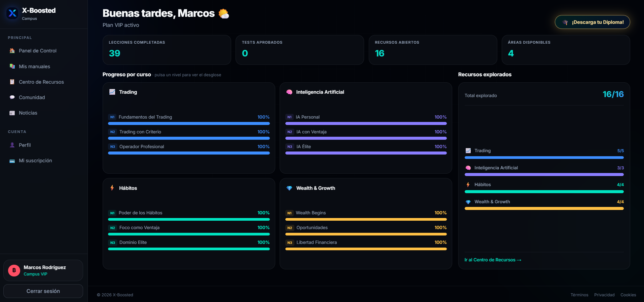Click the X-Boosted logo icon
644x302 pixels.
point(12,13)
